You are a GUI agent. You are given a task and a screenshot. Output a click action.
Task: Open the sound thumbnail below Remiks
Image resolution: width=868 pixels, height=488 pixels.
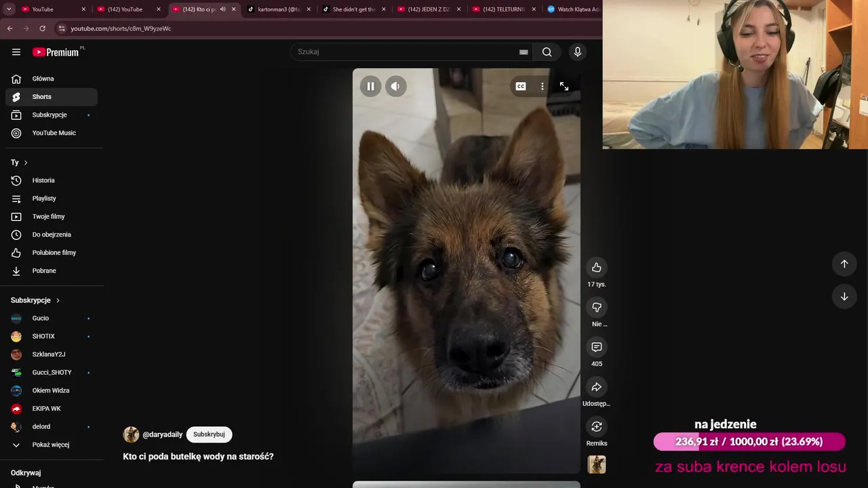[x=597, y=464]
